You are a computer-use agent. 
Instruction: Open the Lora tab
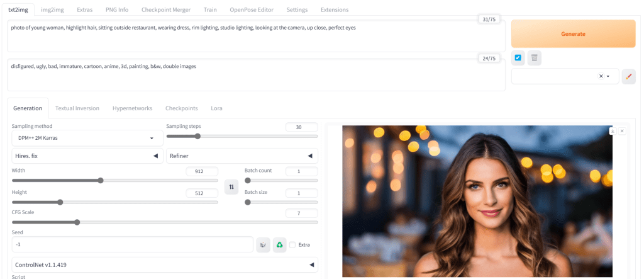216,108
